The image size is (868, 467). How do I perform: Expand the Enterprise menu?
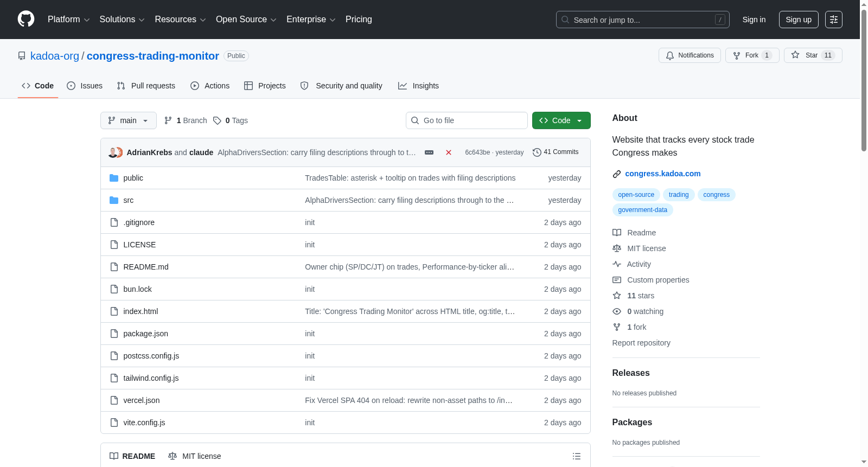click(311, 20)
